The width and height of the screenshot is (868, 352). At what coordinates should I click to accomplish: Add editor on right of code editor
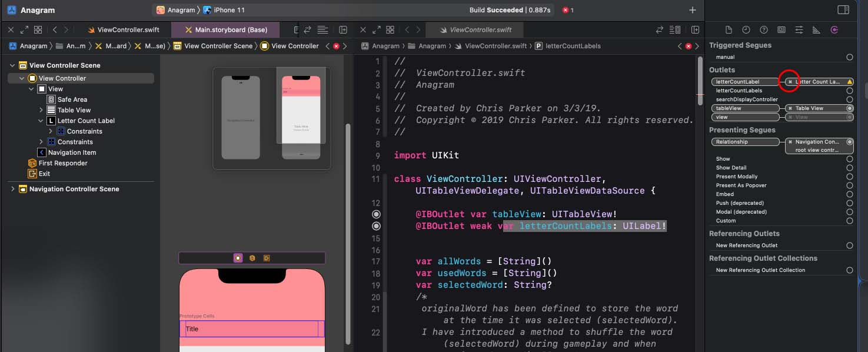click(696, 29)
